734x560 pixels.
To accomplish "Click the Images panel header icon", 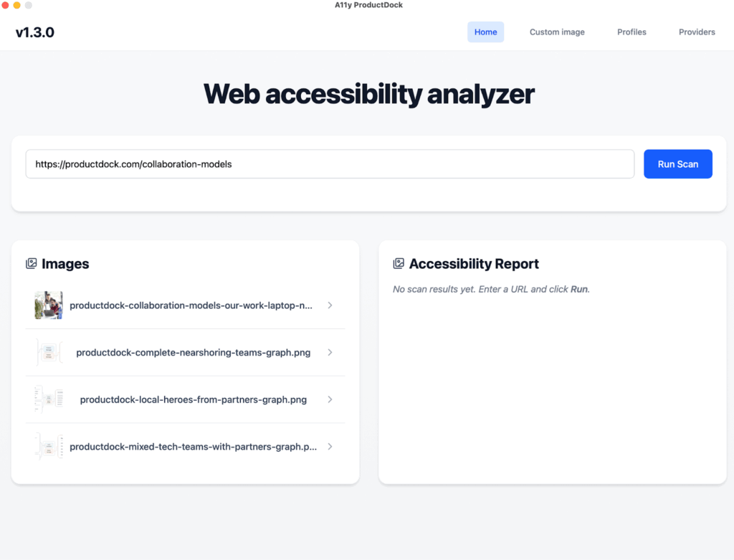I will pyautogui.click(x=32, y=263).
